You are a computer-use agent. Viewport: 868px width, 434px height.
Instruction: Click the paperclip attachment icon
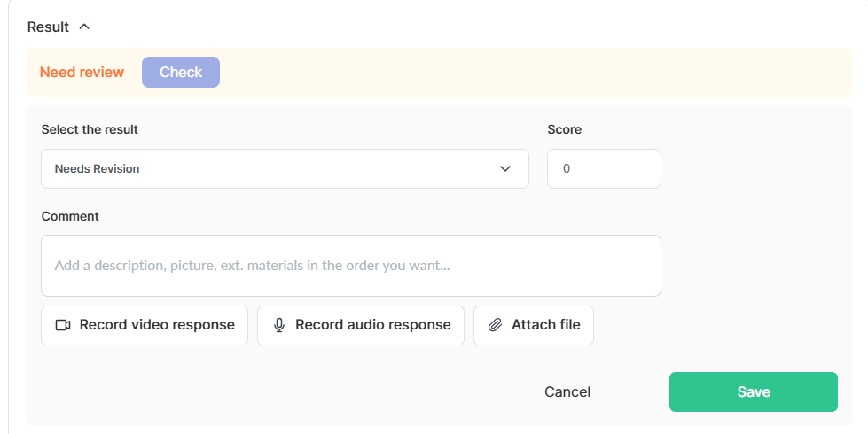point(496,325)
